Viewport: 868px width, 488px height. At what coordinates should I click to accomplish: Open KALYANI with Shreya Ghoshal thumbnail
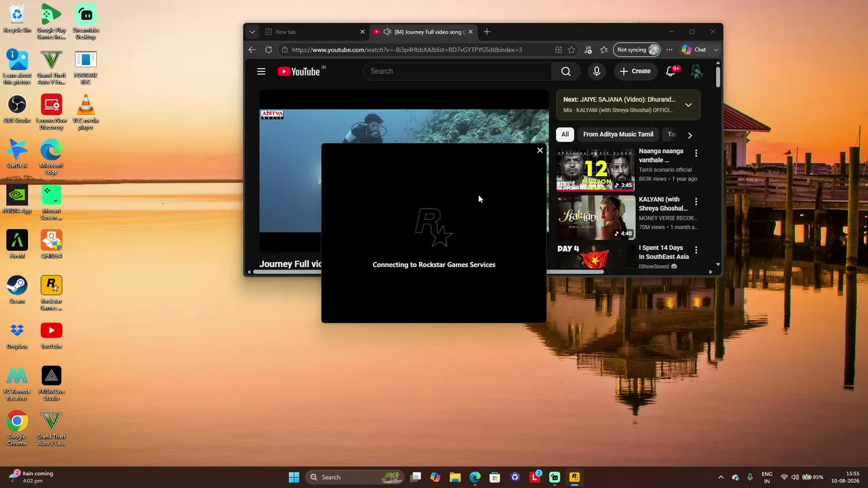pyautogui.click(x=595, y=218)
